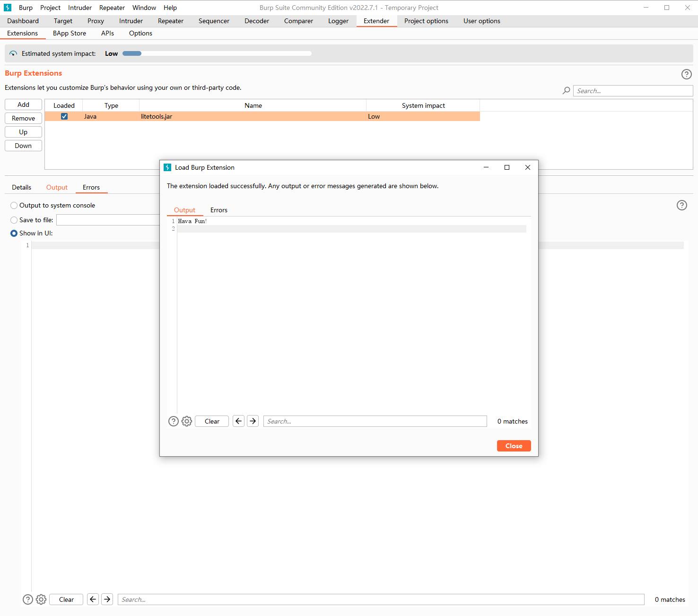Open bottom panel settings gear icon
This screenshot has height=616, width=698.
coord(41,599)
